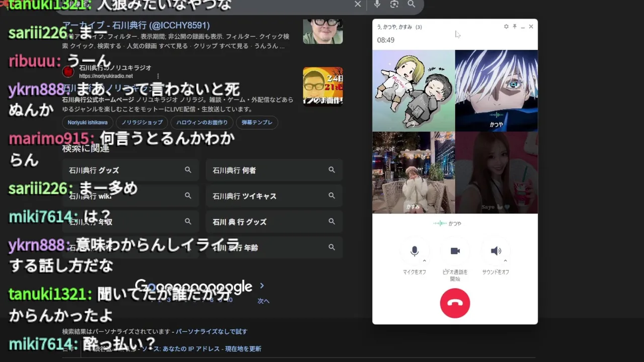This screenshot has width=644, height=362.
Task: Search related term 石川典行 グッズ
Action: coord(130,170)
